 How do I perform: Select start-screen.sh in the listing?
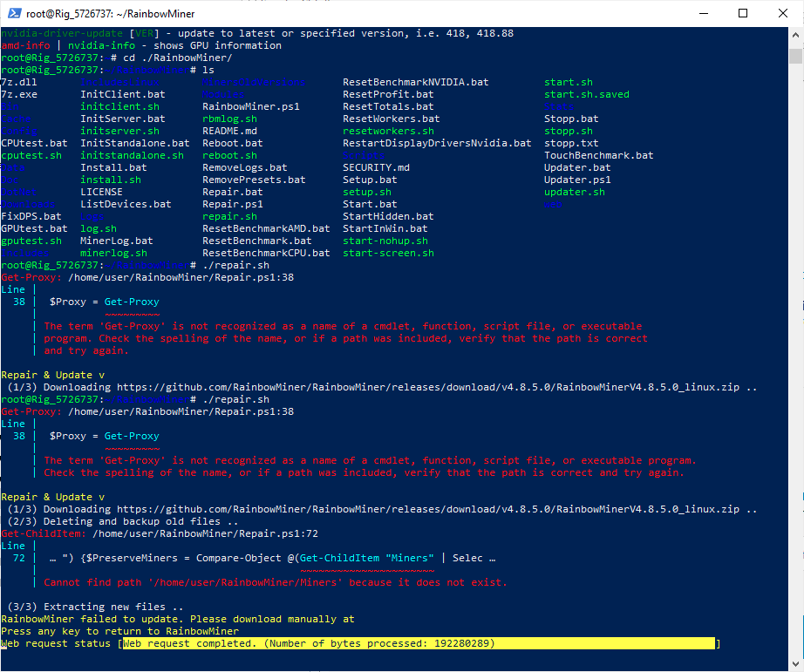click(x=388, y=254)
